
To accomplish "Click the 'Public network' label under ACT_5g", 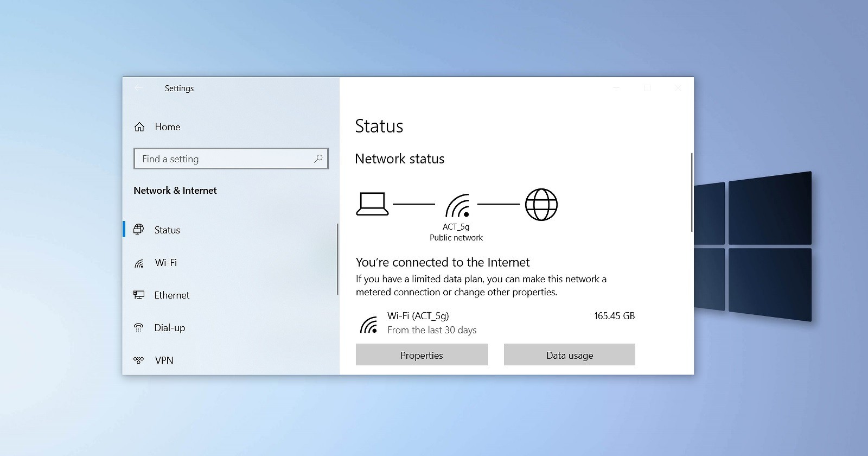I will [456, 238].
